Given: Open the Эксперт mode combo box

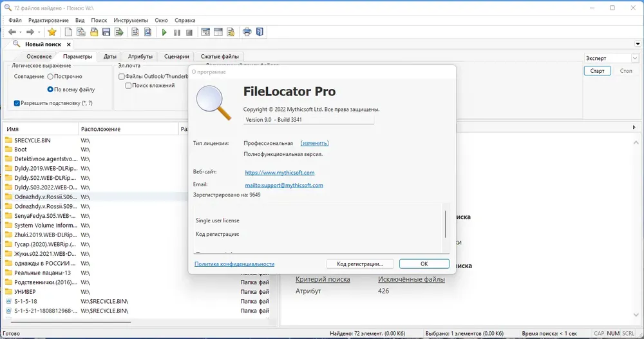Looking at the screenshot, I should pos(611,59).
